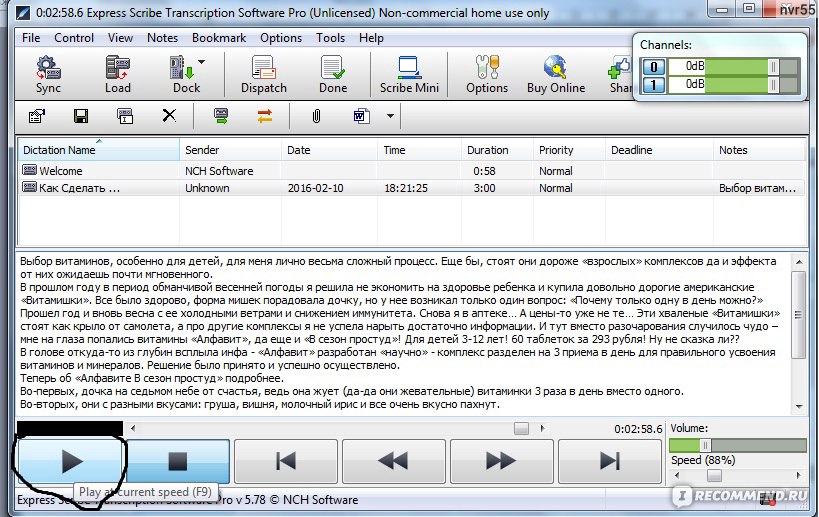Increase speed with right arrow
Image resolution: width=819 pixels, height=517 pixels.
coord(799,476)
